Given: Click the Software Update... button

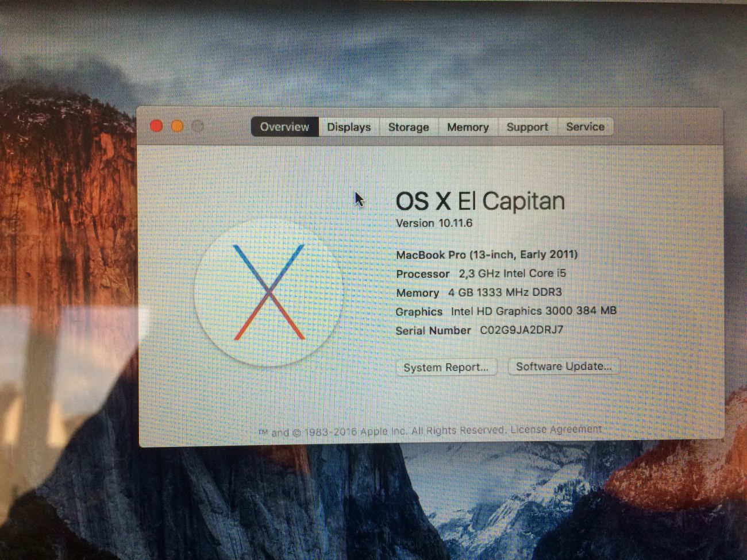Looking at the screenshot, I should 564,366.
